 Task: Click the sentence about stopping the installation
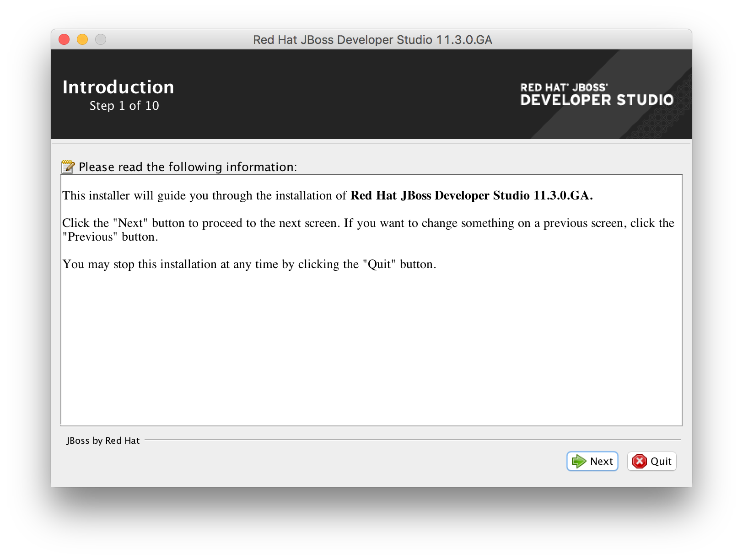(249, 264)
